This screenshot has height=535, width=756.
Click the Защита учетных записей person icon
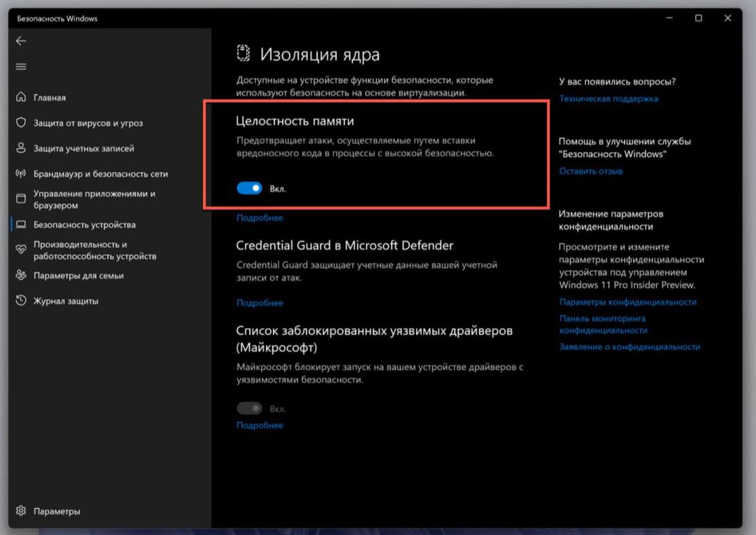[21, 148]
